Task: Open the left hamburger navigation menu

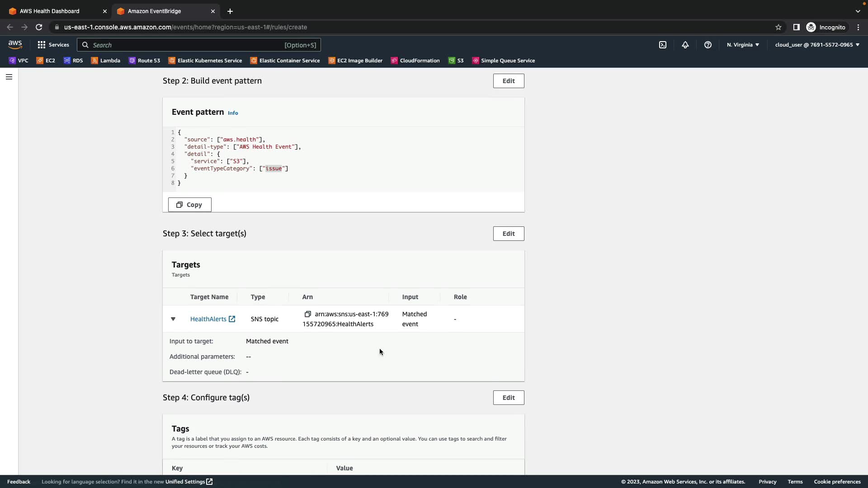Action: point(9,77)
